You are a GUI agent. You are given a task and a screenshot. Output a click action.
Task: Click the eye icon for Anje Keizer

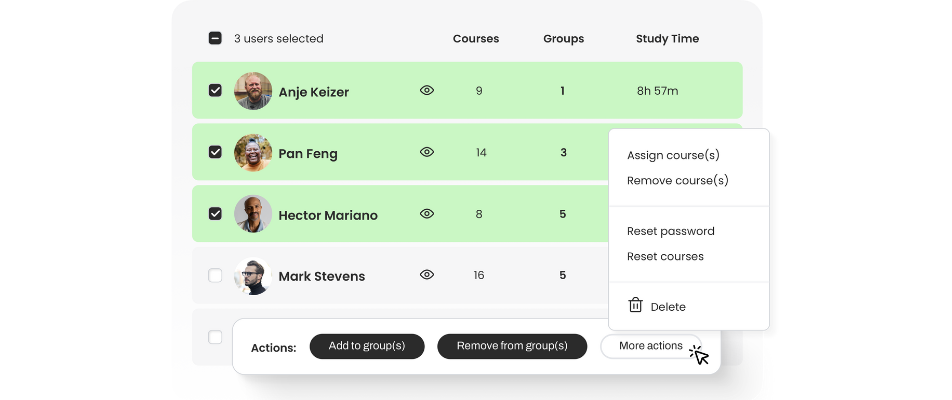tap(427, 90)
